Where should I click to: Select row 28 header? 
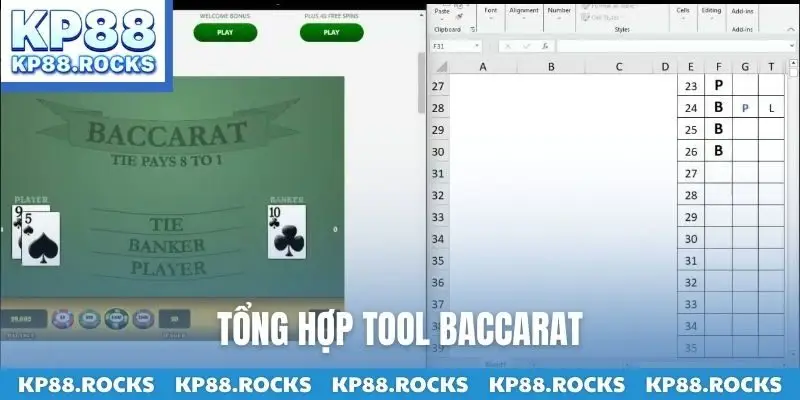coord(438,108)
